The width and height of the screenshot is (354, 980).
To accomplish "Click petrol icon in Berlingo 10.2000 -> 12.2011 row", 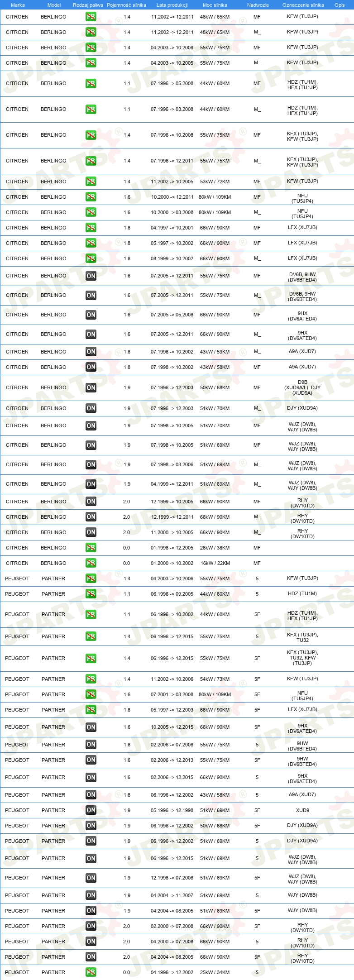I will 91,197.
